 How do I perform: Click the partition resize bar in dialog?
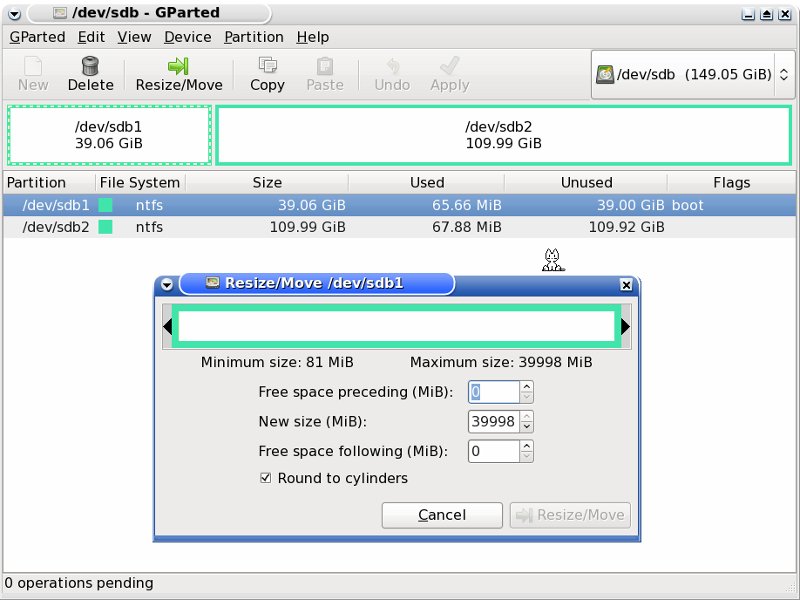pos(395,327)
